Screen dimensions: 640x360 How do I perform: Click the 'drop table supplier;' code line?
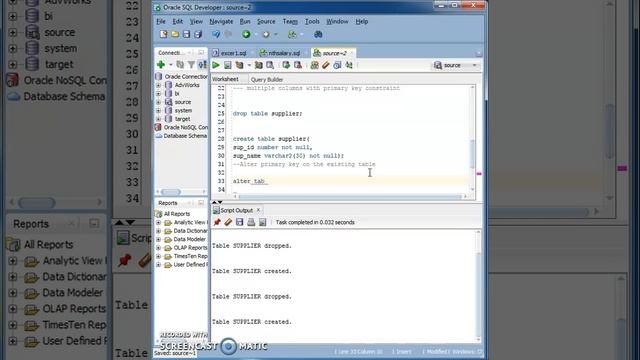(267, 113)
